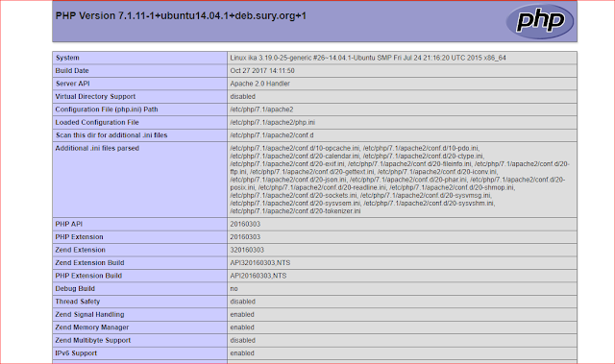Select the parsed .ini files list text
This screenshot has height=364, width=615.
click(x=400, y=180)
